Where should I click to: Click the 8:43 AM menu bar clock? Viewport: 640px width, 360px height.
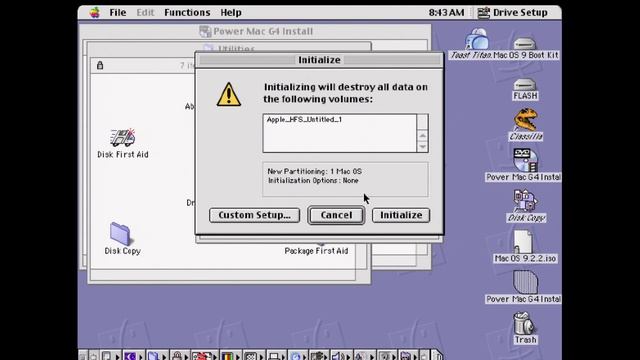(x=446, y=13)
